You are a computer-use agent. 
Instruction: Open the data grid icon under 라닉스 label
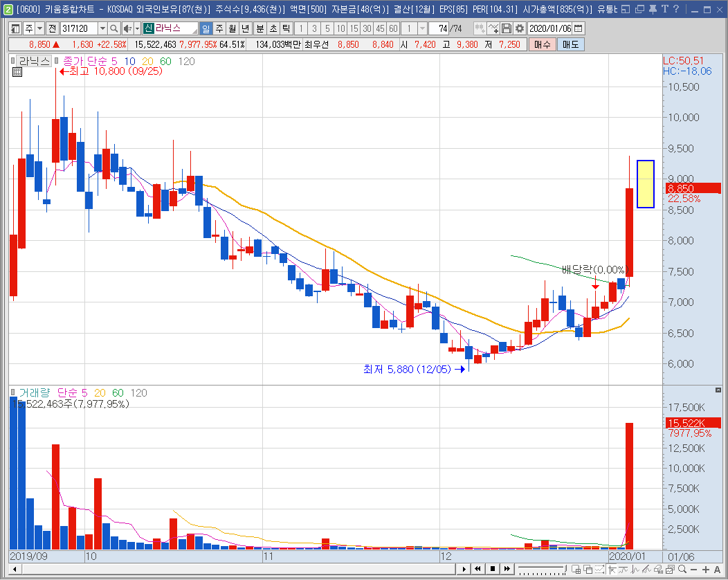click(17, 72)
